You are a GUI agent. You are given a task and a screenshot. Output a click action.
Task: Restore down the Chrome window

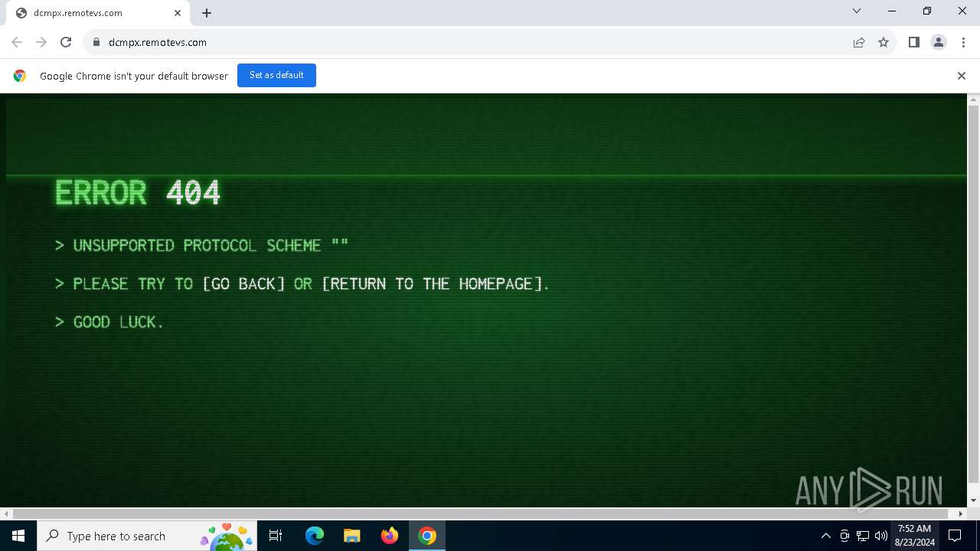(x=927, y=11)
